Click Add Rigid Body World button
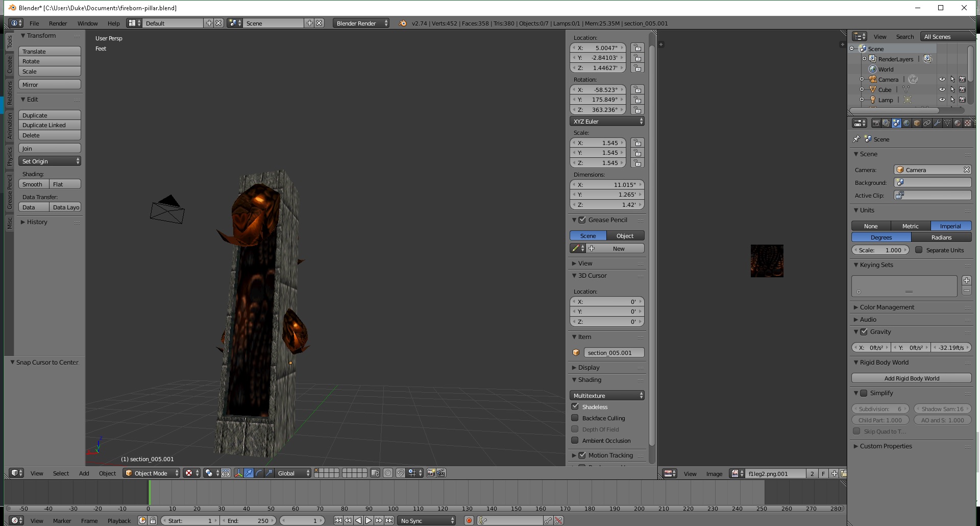Image resolution: width=980 pixels, height=526 pixels. [x=911, y=378]
